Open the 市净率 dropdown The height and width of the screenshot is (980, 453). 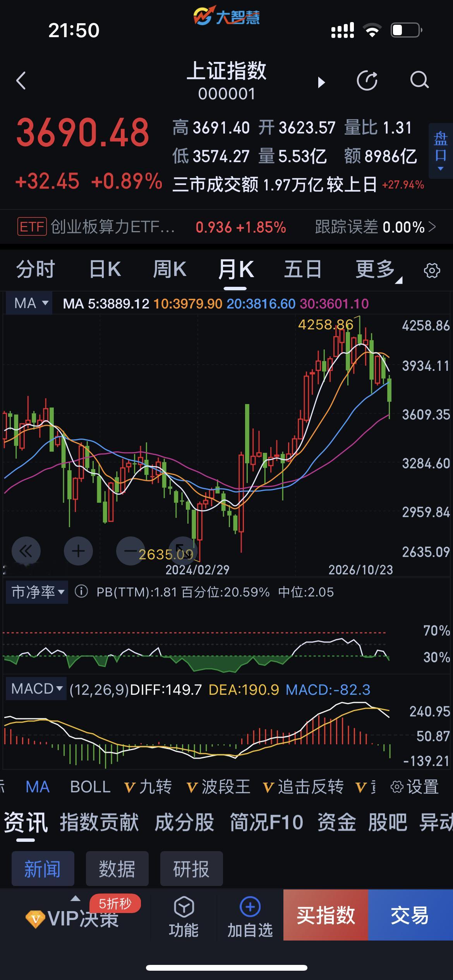(x=37, y=592)
